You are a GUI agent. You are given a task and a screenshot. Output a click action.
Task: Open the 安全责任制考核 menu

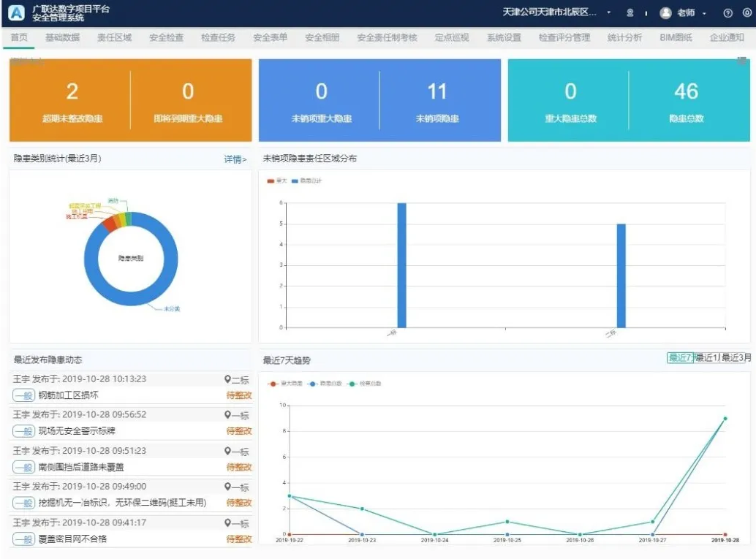[388, 37]
